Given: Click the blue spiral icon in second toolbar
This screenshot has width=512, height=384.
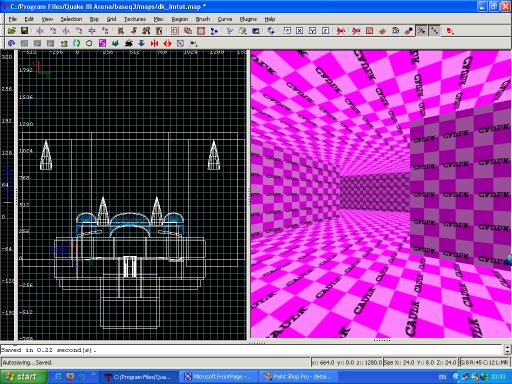Looking at the screenshot, I should [x=12, y=43].
